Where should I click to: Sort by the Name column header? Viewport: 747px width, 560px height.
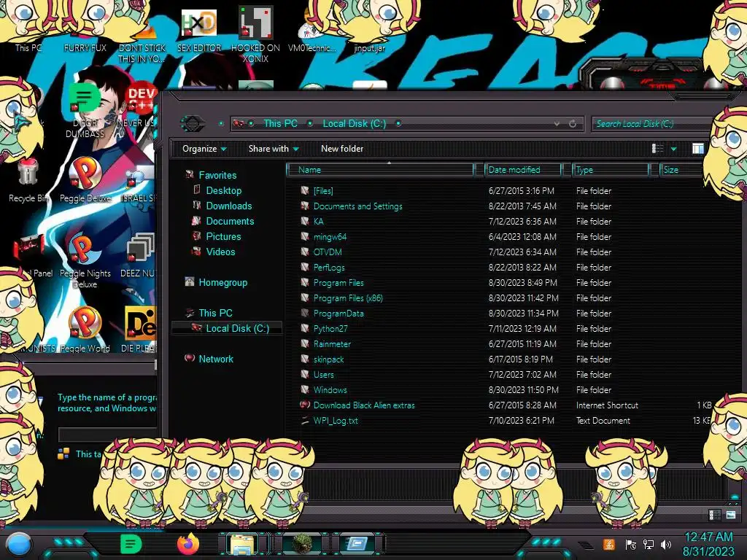[x=380, y=170]
